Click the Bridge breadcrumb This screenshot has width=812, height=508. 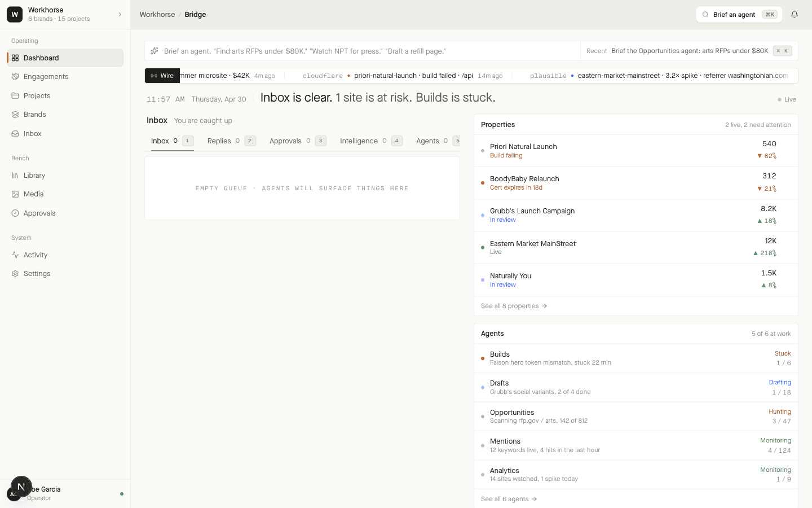195,15
